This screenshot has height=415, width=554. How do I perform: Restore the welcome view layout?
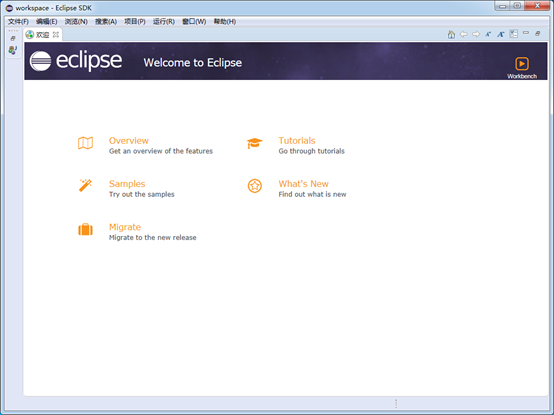(x=538, y=34)
